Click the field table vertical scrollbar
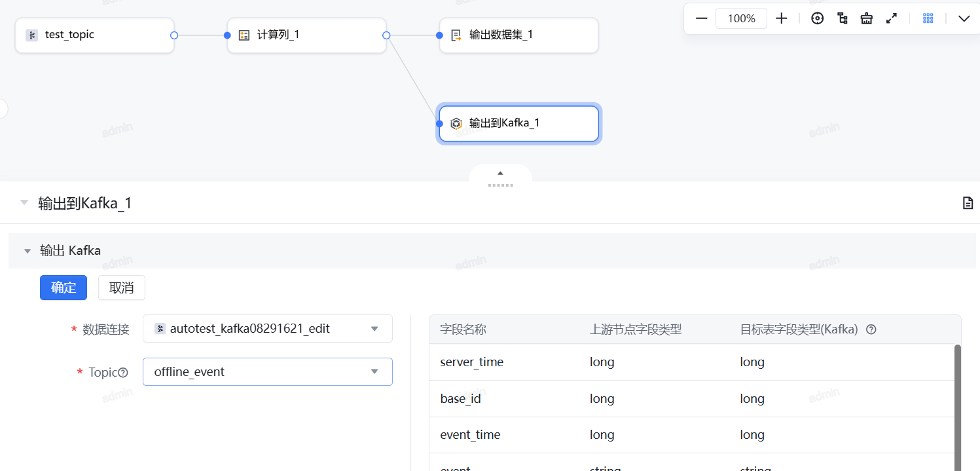 [x=957, y=406]
